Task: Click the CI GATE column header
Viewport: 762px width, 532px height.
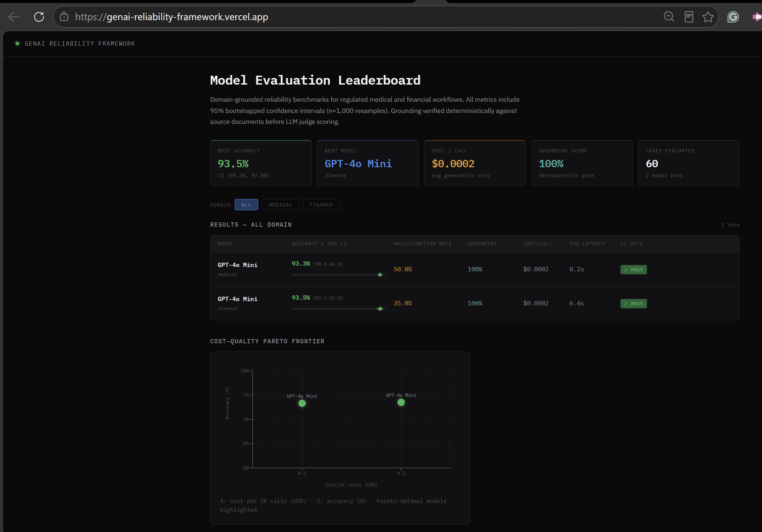Action: (632, 244)
